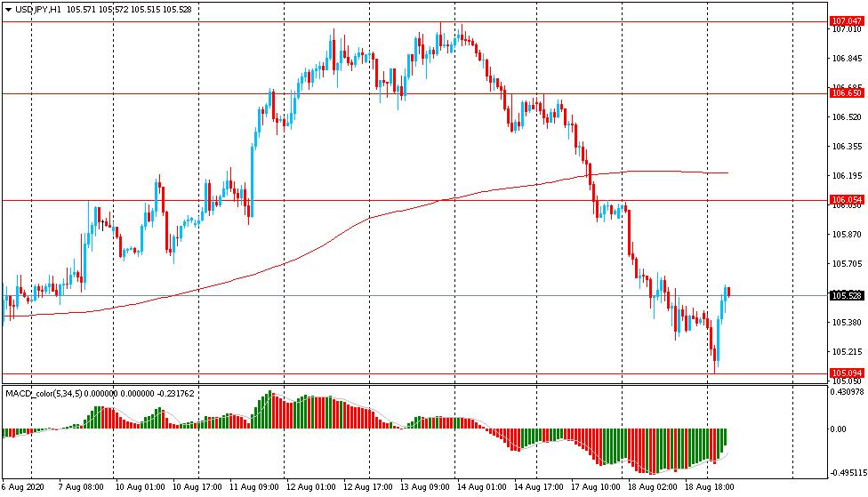This screenshot has width=868, height=497.
Task: Click the 12 Aug 01:00 time label
Action: tap(310, 487)
